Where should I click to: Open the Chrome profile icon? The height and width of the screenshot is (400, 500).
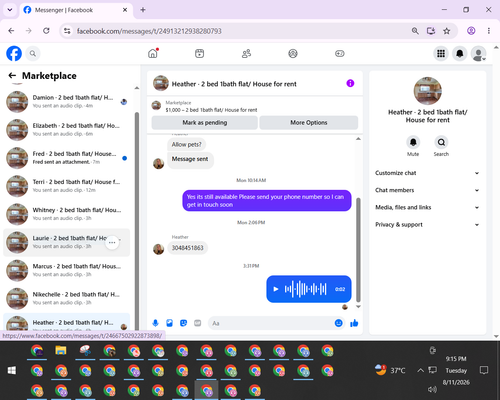[x=471, y=31]
